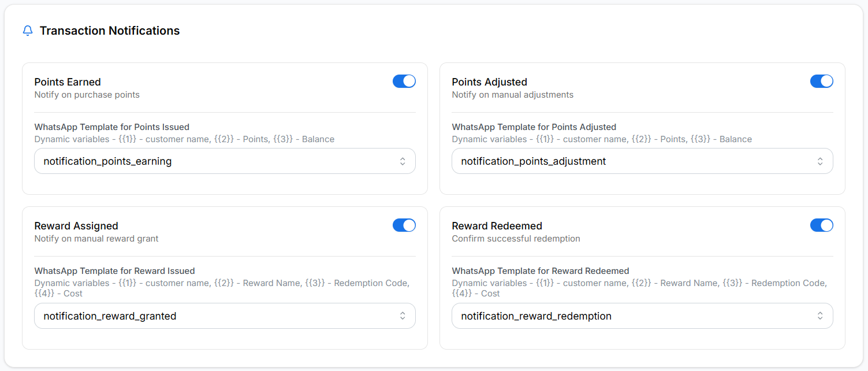868x371 pixels.
Task: Toggle off Points Adjusted notifications
Action: click(821, 81)
